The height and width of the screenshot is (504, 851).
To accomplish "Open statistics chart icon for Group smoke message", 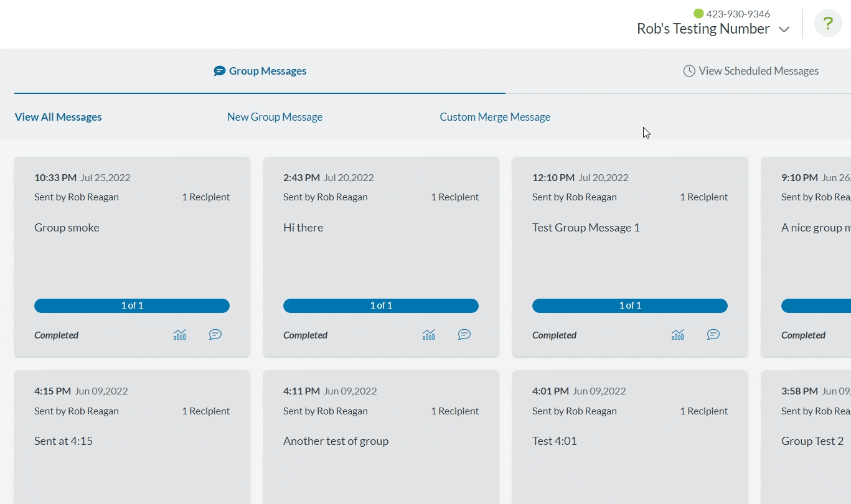I will [x=180, y=335].
